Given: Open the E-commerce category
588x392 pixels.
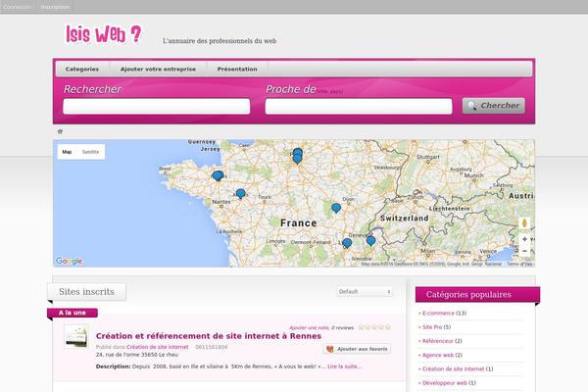Looking at the screenshot, I should [438, 314].
